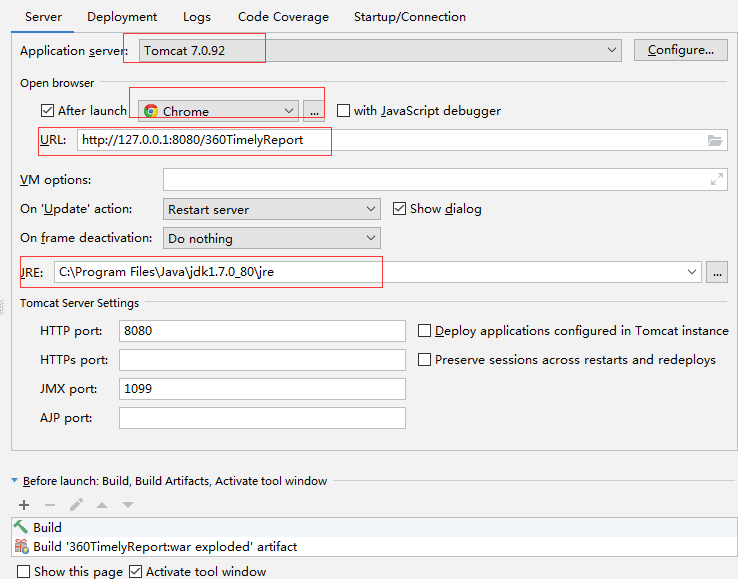Open the On frame deactivation dropdown

coord(272,238)
